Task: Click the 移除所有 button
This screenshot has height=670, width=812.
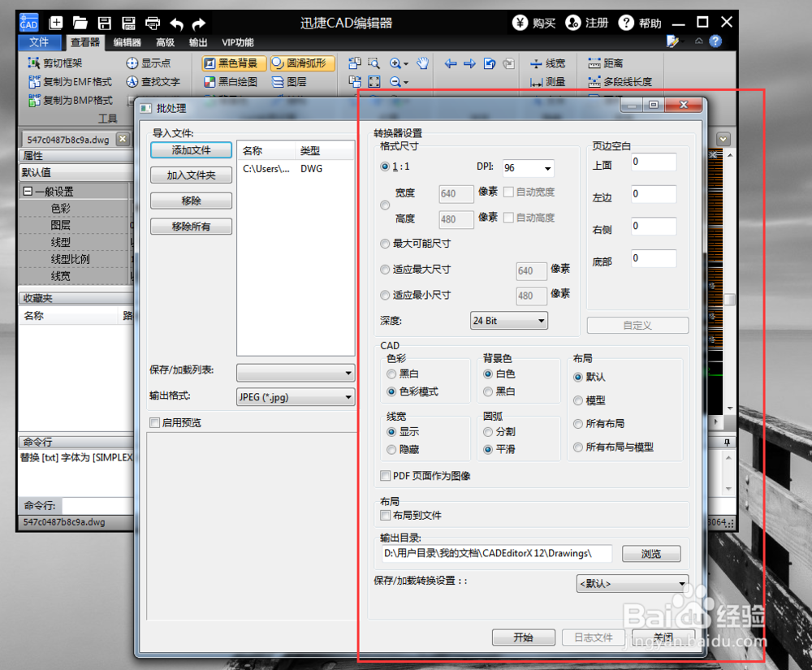Action: coord(191,227)
